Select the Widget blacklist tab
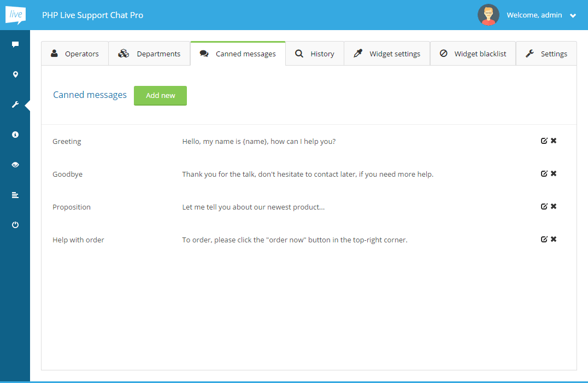This screenshot has height=383, width=588. coord(473,54)
